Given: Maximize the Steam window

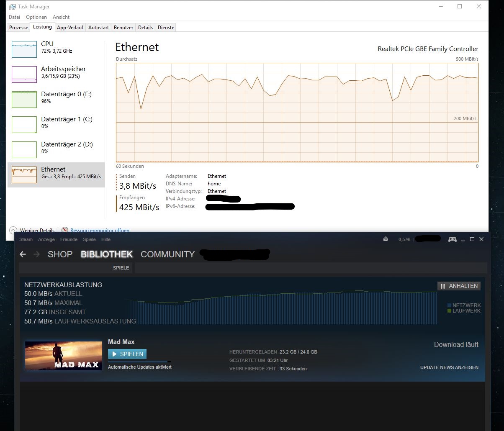Looking at the screenshot, I should click(472, 239).
